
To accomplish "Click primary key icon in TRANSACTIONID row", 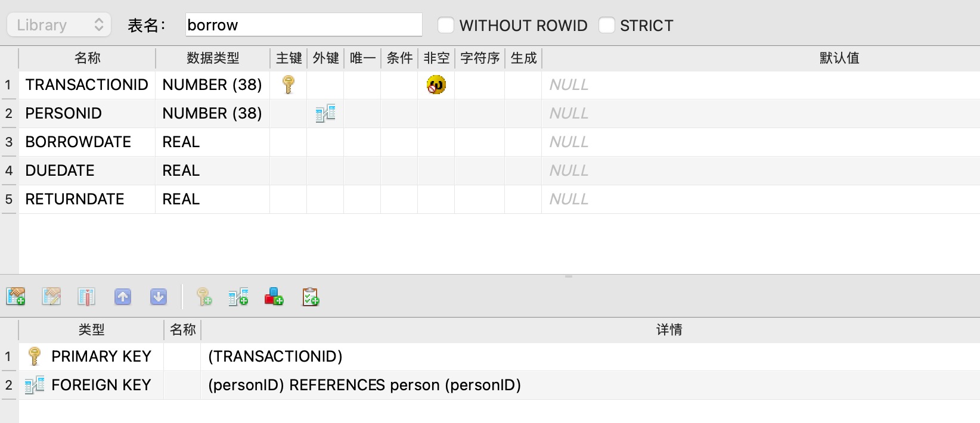I will (x=289, y=85).
